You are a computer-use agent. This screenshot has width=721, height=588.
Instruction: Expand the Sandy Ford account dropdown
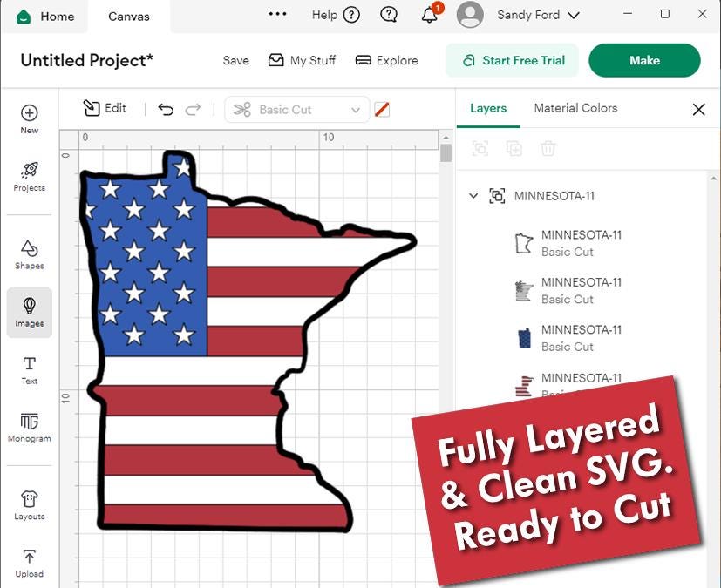pos(574,15)
